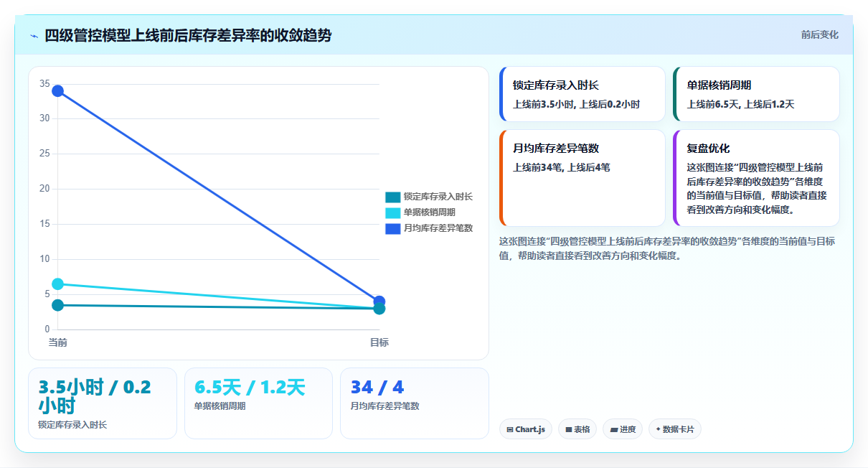Click the 前后变化 label in header

pos(819,35)
